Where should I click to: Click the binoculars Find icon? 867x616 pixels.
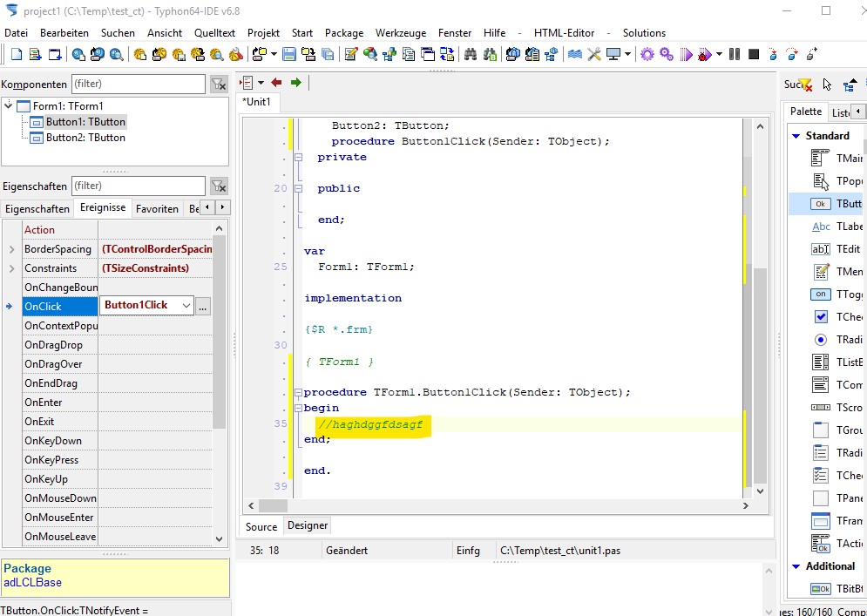471,55
